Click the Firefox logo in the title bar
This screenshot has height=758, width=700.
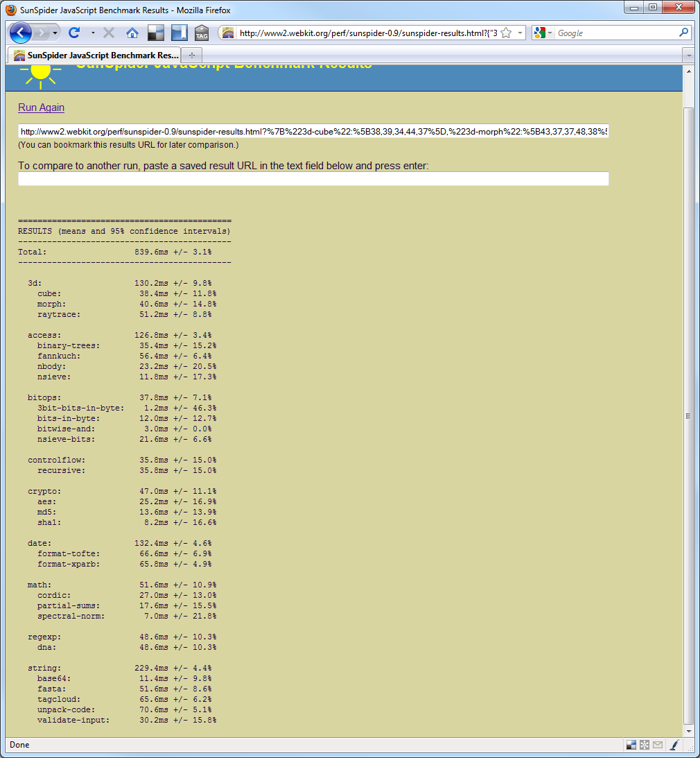pos(10,10)
